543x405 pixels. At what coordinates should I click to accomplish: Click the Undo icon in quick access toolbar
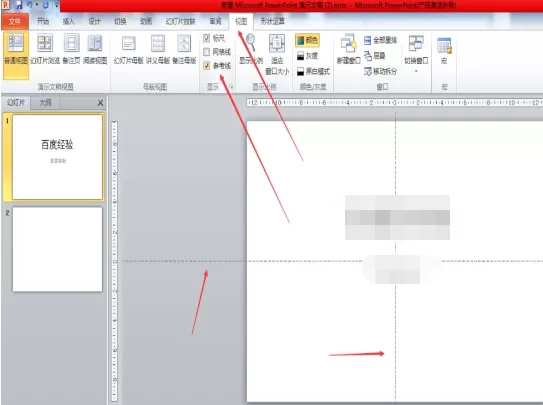(30, 5)
